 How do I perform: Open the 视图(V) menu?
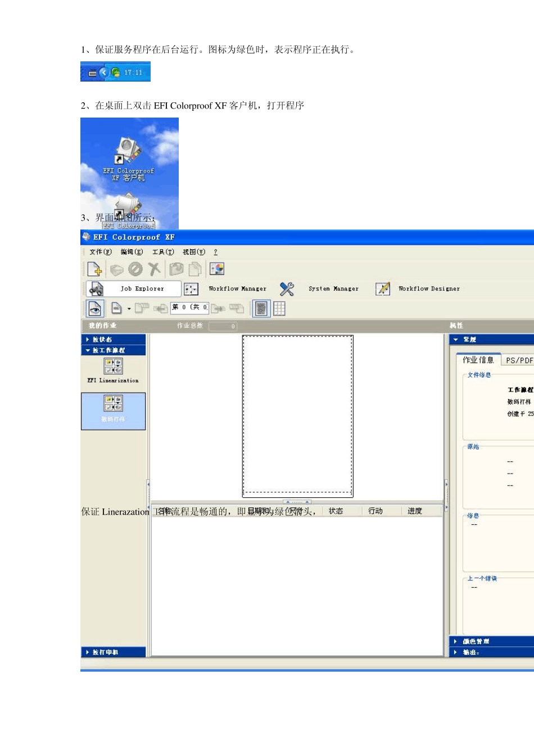click(194, 252)
